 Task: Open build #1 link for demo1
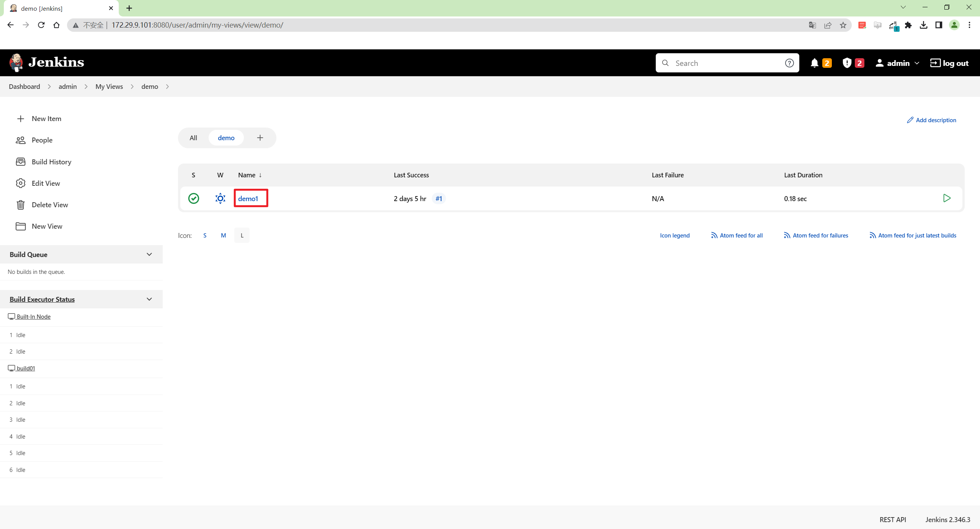[x=439, y=198]
